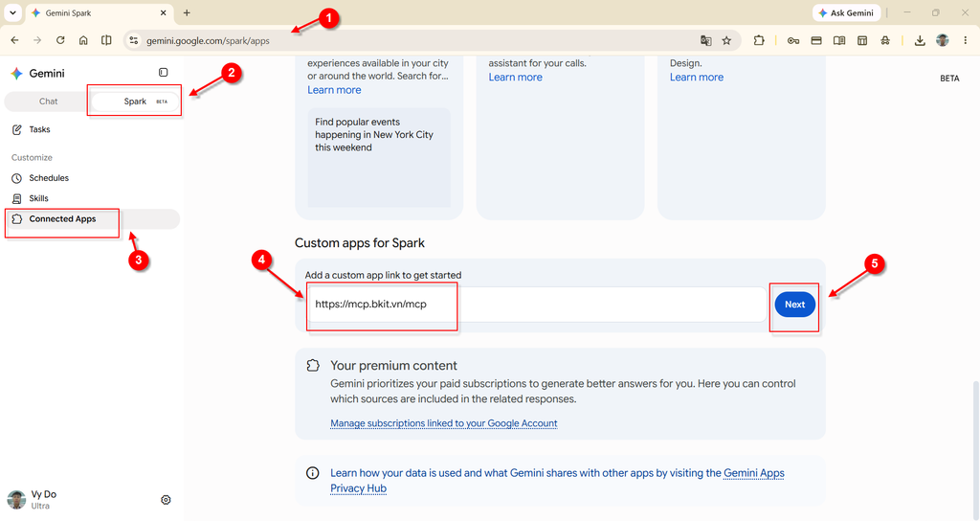Image resolution: width=980 pixels, height=521 pixels.
Task: Open the password manager key icon
Action: 793,40
